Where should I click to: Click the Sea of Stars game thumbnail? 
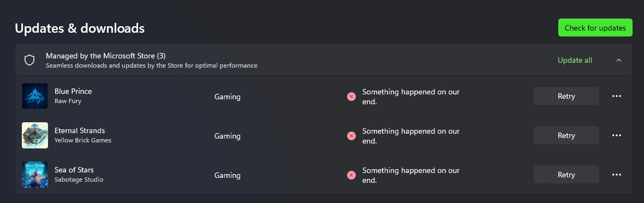(x=35, y=175)
